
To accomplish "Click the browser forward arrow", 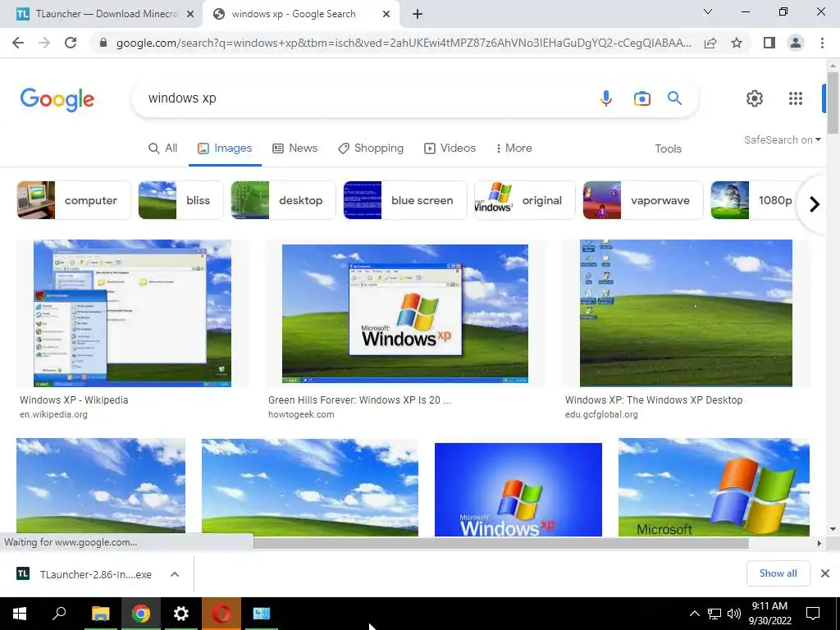I will click(x=44, y=43).
